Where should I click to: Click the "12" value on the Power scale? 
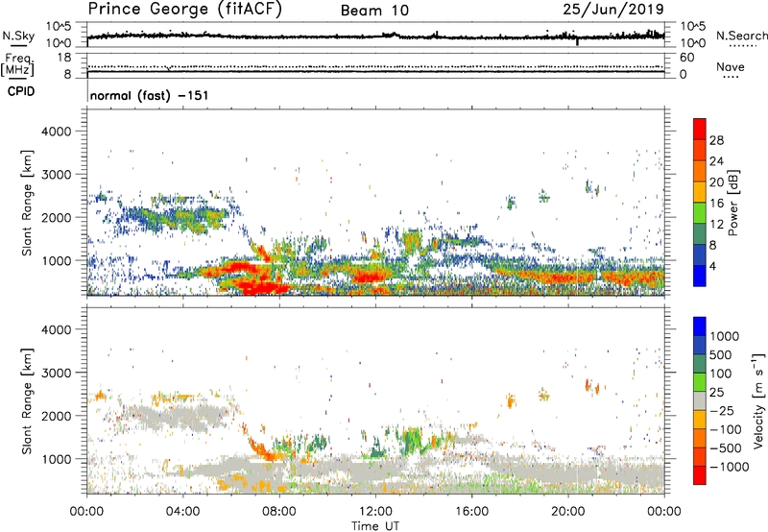pyautogui.click(x=716, y=225)
